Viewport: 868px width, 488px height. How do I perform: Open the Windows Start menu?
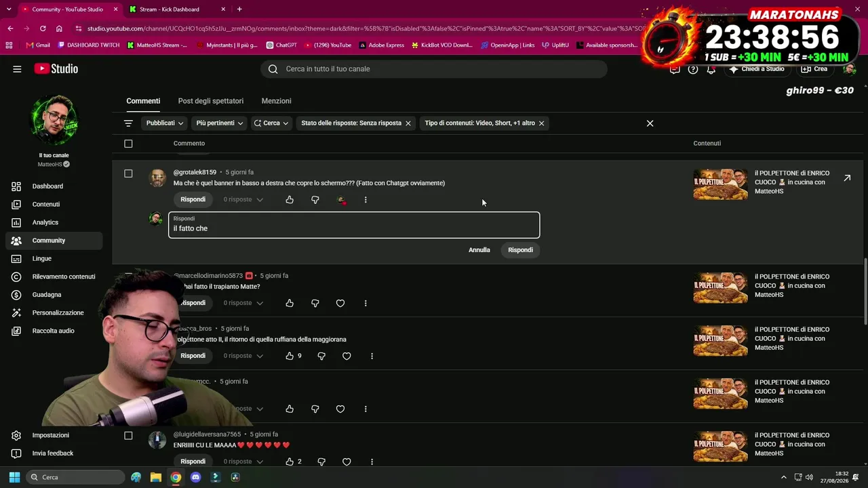[x=14, y=477]
